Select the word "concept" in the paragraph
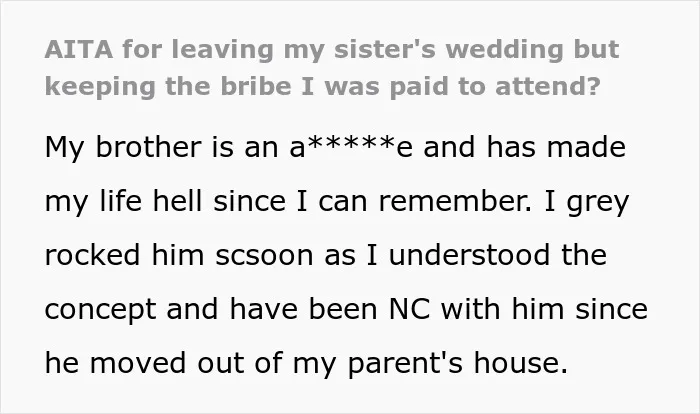 pos(100,310)
